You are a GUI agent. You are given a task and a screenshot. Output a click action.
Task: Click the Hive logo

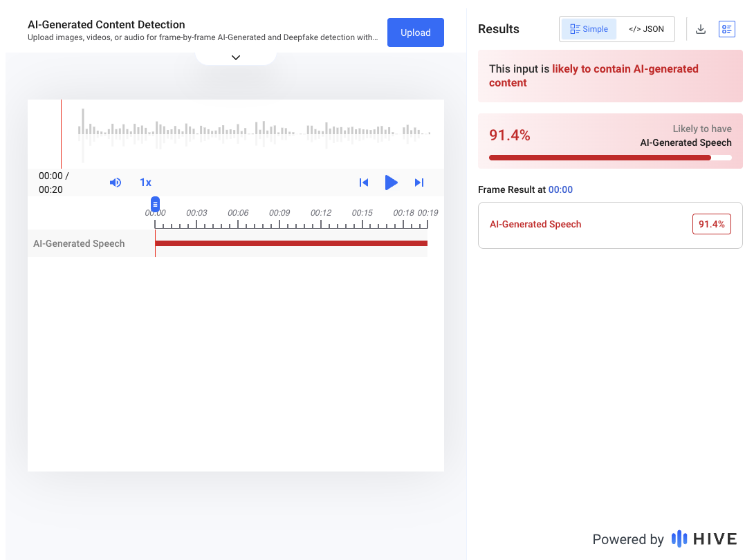pos(704,539)
